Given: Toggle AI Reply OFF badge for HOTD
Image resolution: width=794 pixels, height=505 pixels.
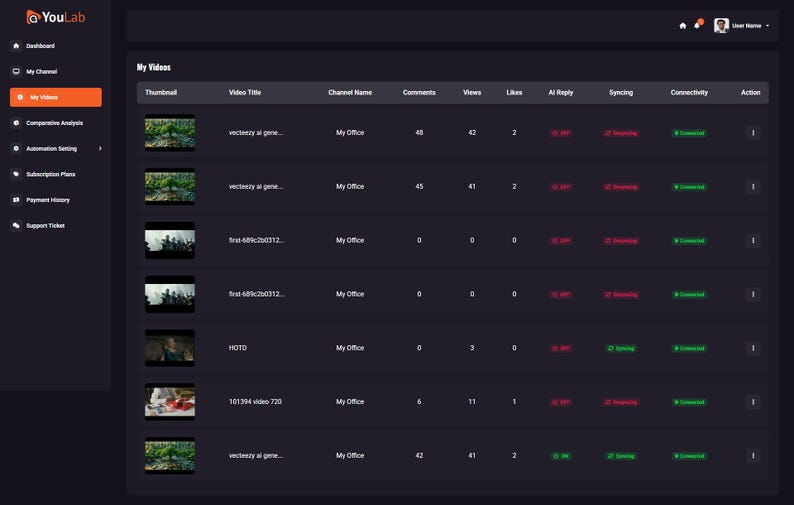Looking at the screenshot, I should pyautogui.click(x=561, y=348).
